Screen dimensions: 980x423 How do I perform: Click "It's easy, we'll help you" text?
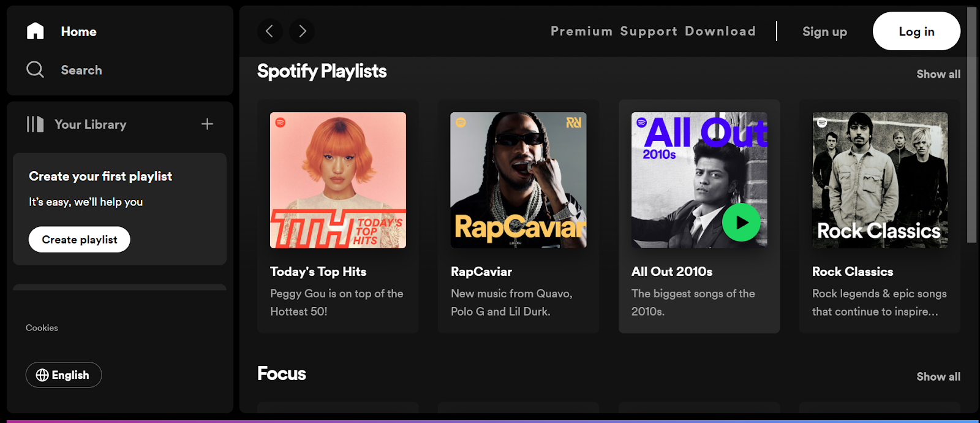pos(86,202)
